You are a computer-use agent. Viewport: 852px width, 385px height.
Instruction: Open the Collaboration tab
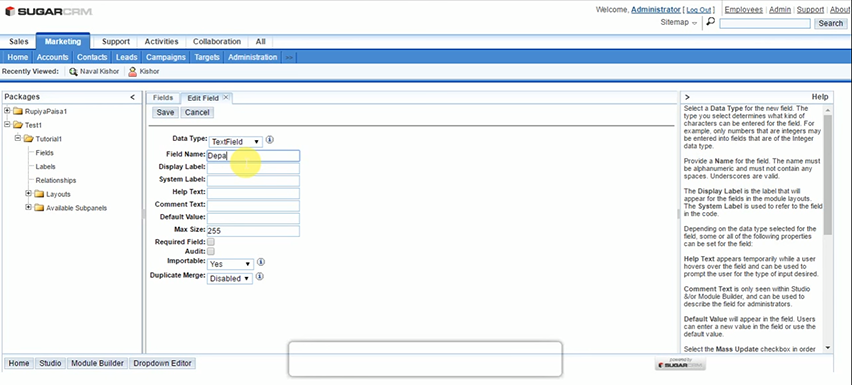(217, 42)
